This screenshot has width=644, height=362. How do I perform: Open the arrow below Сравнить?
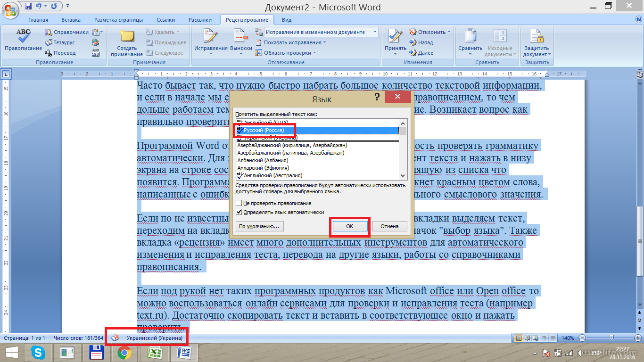coord(470,54)
